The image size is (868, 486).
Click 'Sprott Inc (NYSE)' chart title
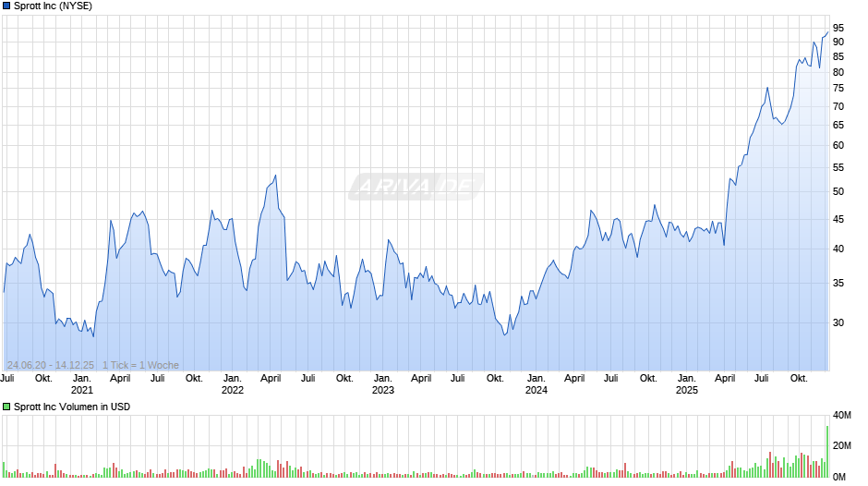click(54, 6)
